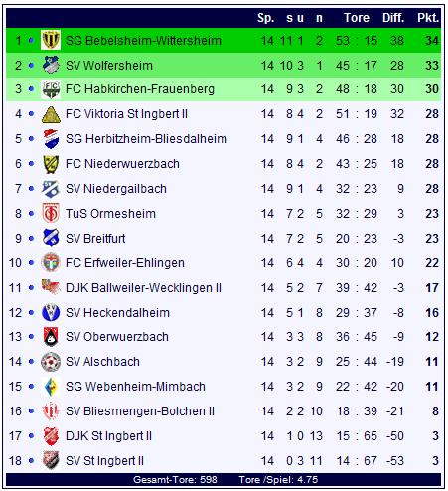Click the SG Bebelsheim-Wittersheim club crest

[x=51, y=40]
